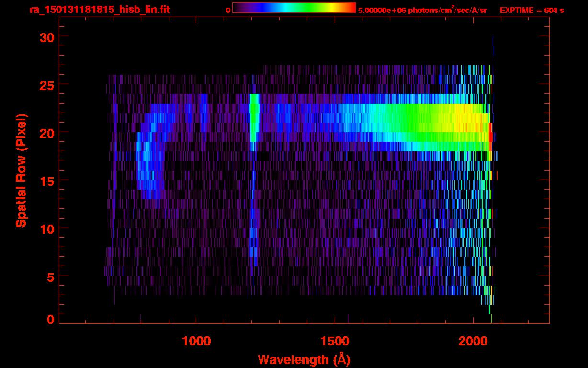Screen dimensions: 588x368
Task: Click the 1500 wavelength tick label
Action: (x=334, y=341)
